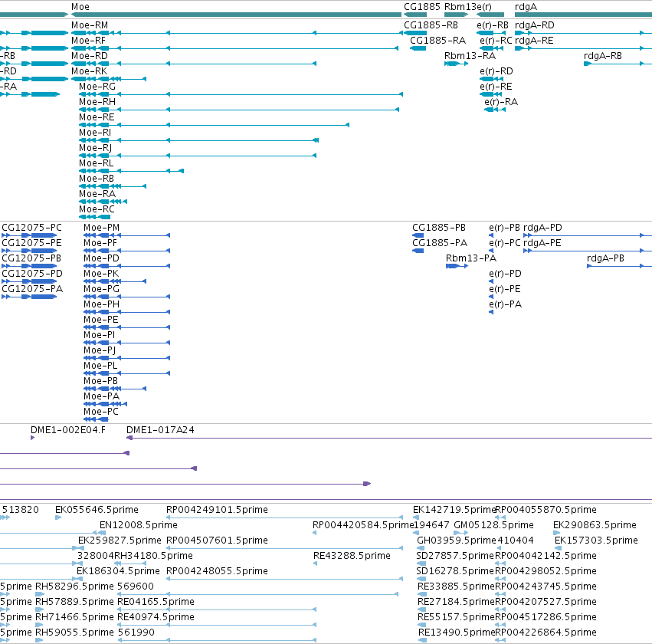Click protein Moe-PH
The width and height of the screenshot is (652, 644).
[101, 304]
